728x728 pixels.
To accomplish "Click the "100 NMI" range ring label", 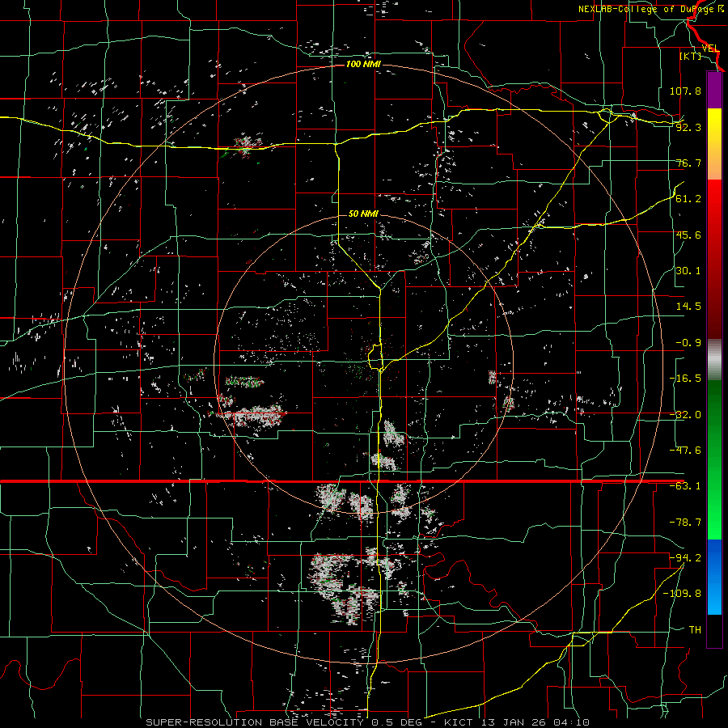I will [363, 64].
